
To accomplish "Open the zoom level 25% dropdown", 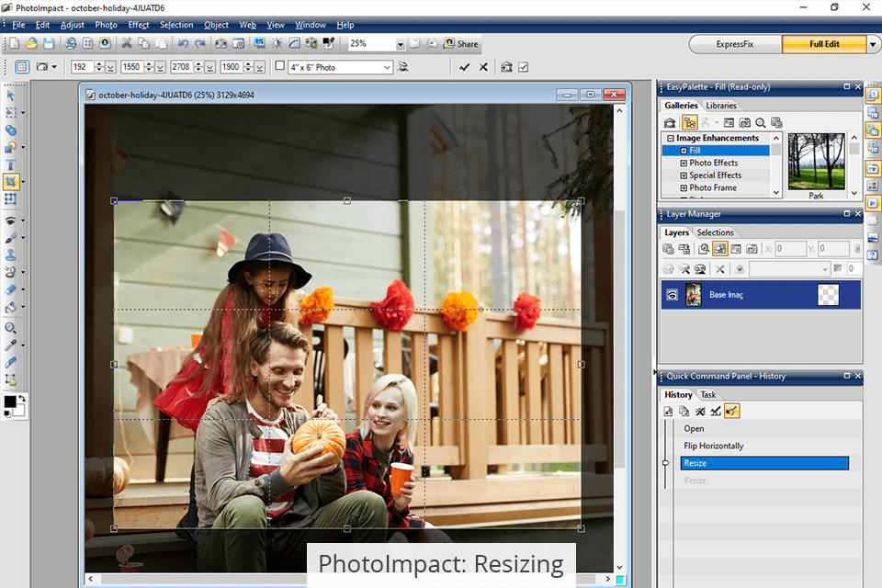I will pos(400,44).
